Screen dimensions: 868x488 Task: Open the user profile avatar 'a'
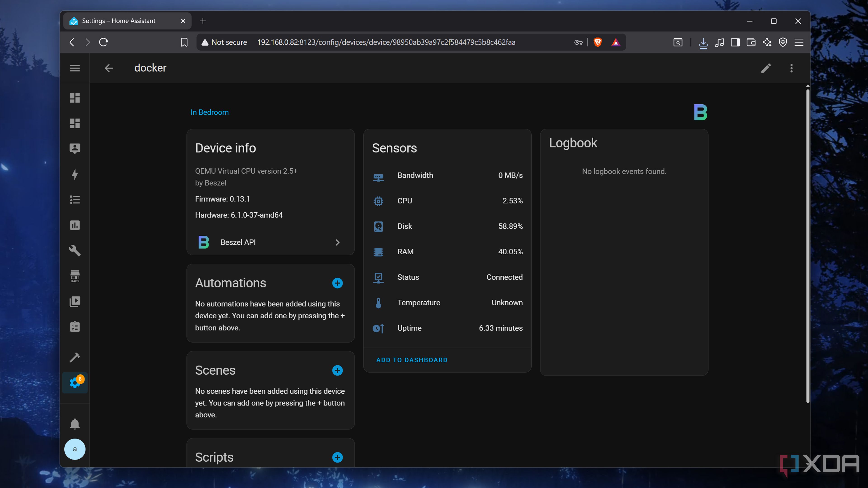tap(75, 449)
